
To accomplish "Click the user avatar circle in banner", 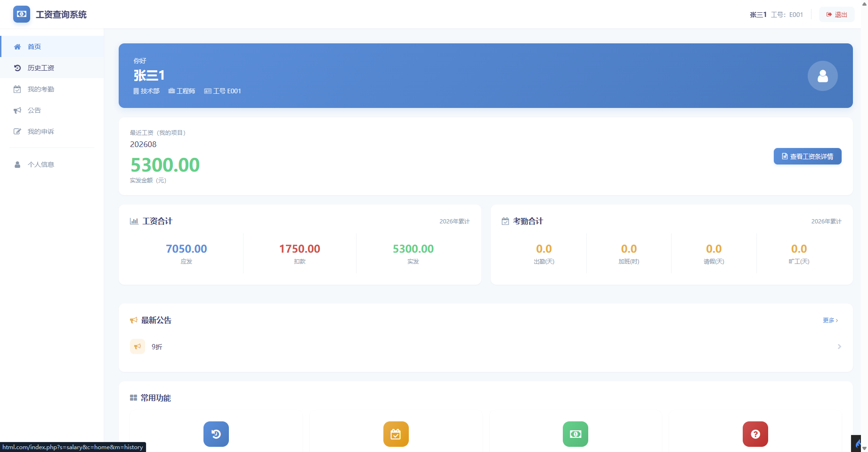I will point(822,76).
